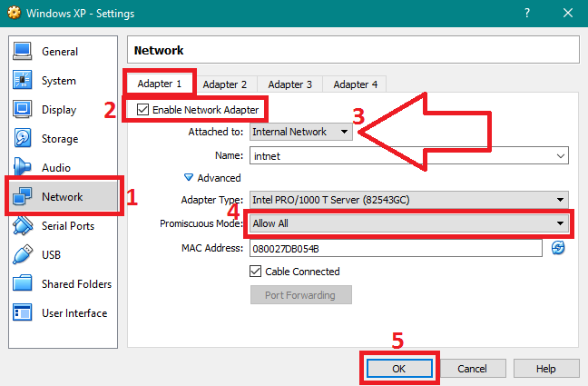Click into the MAC Address field
This screenshot has height=386, width=588.
396,248
